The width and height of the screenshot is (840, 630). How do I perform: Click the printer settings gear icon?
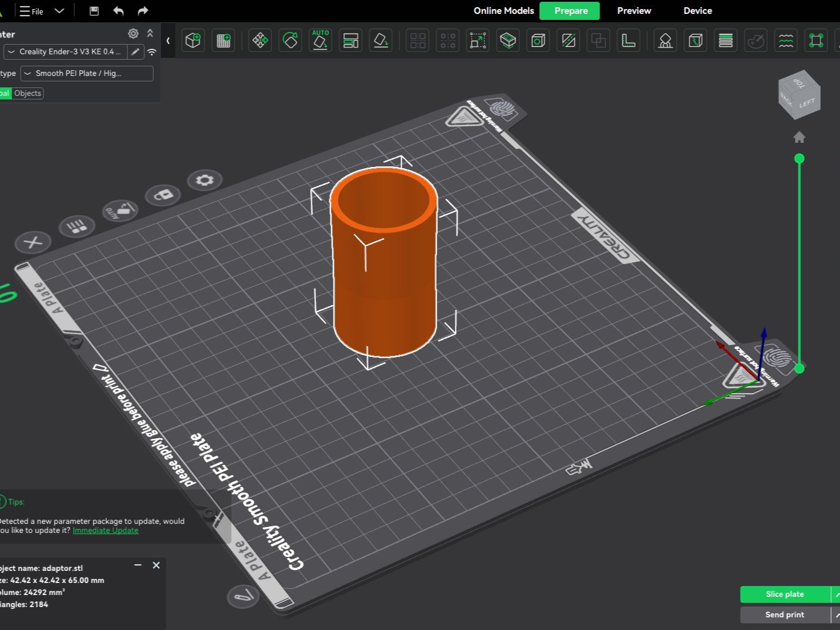coord(133,34)
